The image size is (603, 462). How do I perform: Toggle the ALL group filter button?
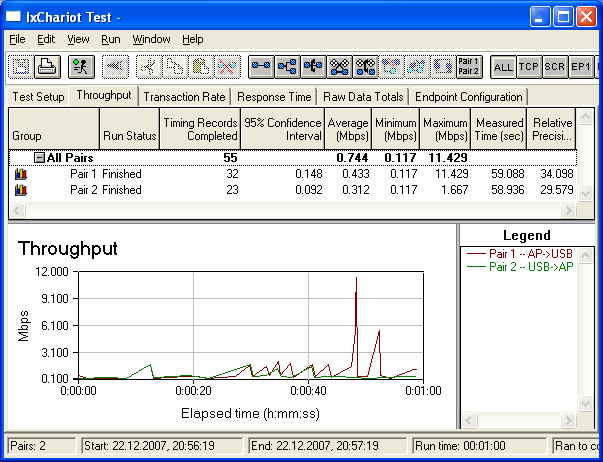click(503, 67)
